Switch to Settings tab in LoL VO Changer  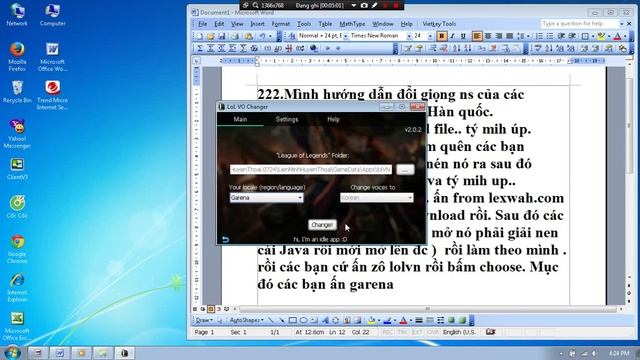[x=287, y=120]
